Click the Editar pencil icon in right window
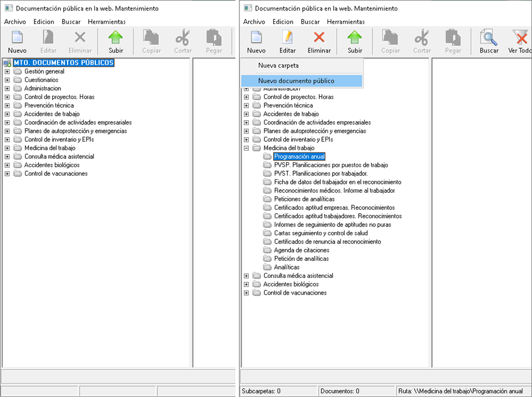 click(x=287, y=38)
